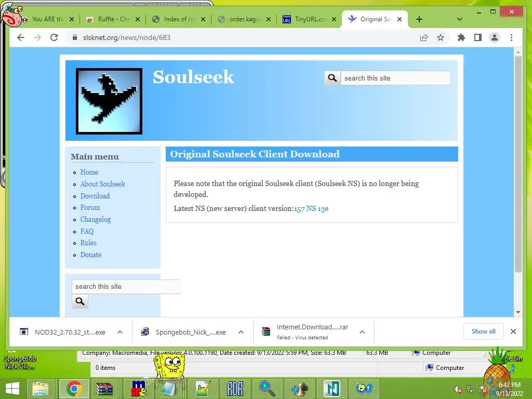The width and height of the screenshot is (532, 399).
Task: Open File Explorer from the taskbar
Action: [x=41, y=389]
